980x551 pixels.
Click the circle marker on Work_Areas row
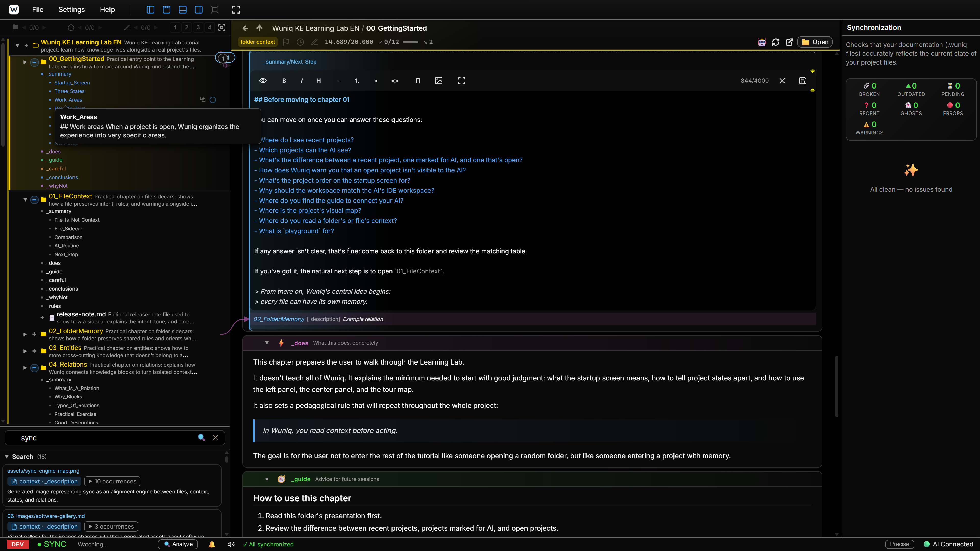(213, 100)
